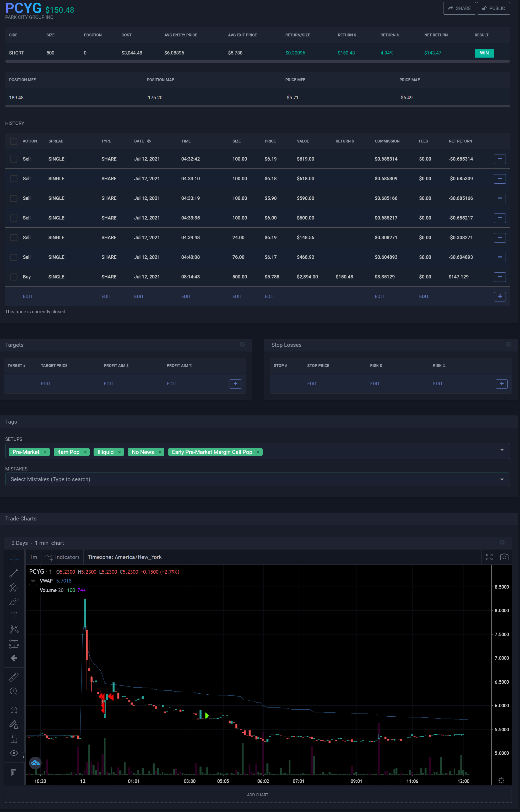Pick the ruler measure tool

point(14,677)
